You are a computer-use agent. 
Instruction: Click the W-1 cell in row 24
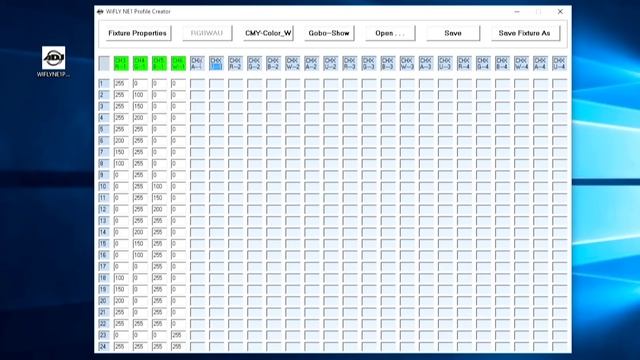(178, 347)
